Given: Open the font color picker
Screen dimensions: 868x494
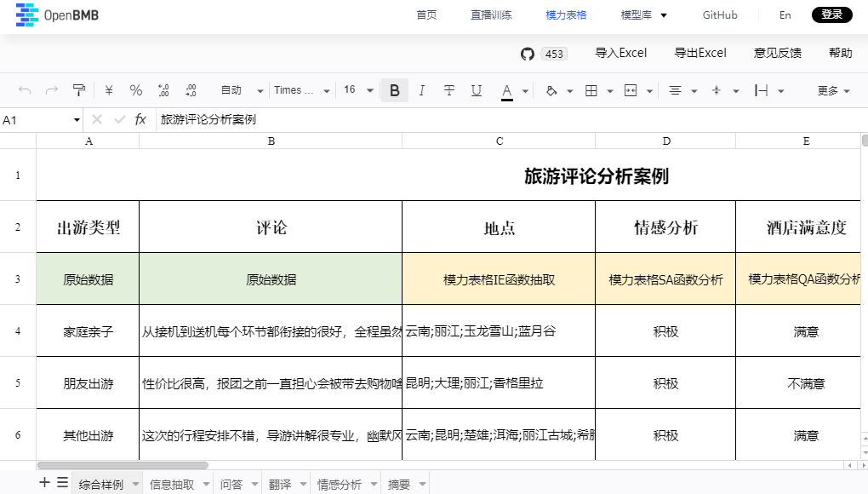Looking at the screenshot, I should coord(505,90).
